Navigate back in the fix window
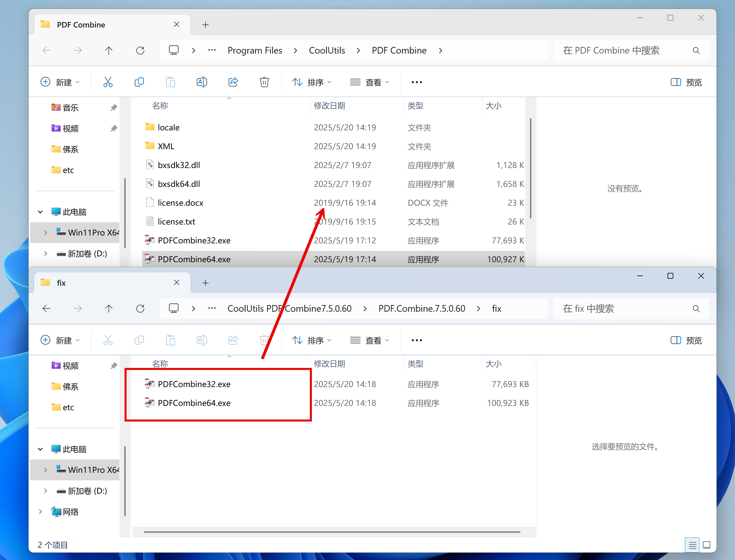 coord(47,308)
